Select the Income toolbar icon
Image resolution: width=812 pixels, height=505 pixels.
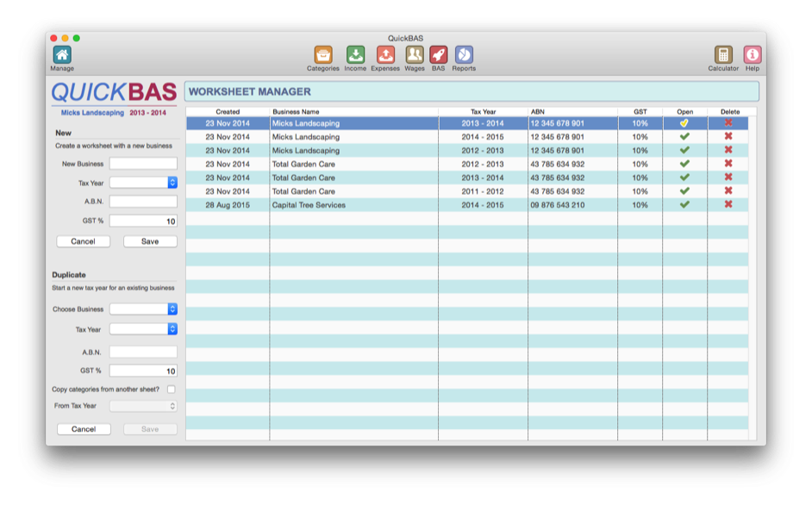(x=354, y=54)
